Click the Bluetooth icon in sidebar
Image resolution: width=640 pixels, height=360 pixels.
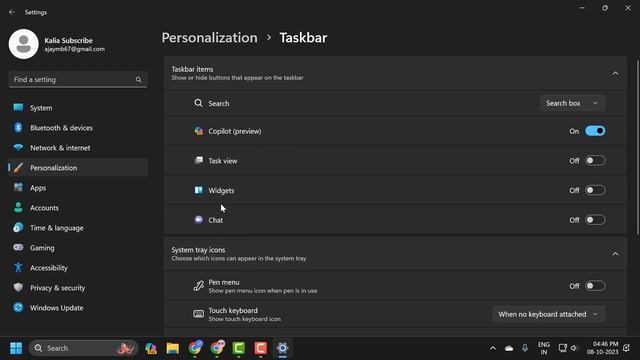coord(18,127)
